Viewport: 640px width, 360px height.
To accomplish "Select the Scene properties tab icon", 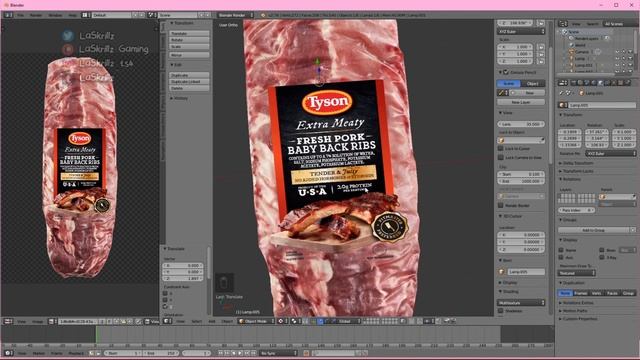I will 587,83.
